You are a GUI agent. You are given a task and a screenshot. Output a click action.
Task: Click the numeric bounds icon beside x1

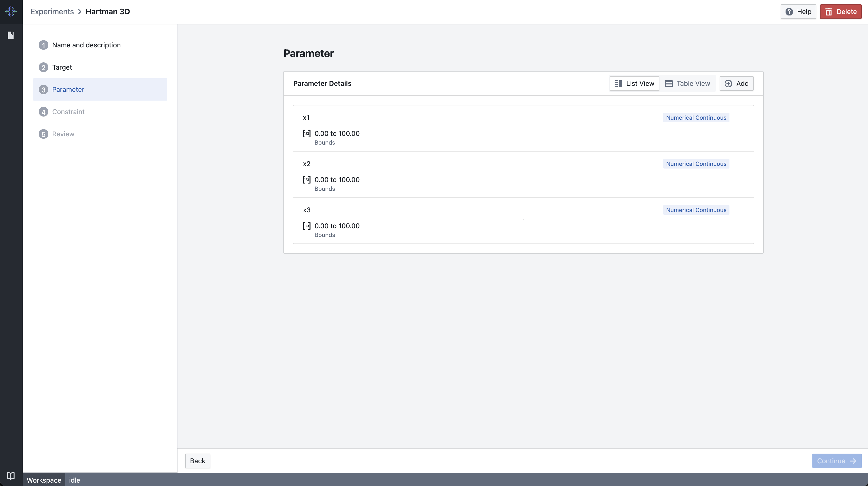tap(306, 133)
